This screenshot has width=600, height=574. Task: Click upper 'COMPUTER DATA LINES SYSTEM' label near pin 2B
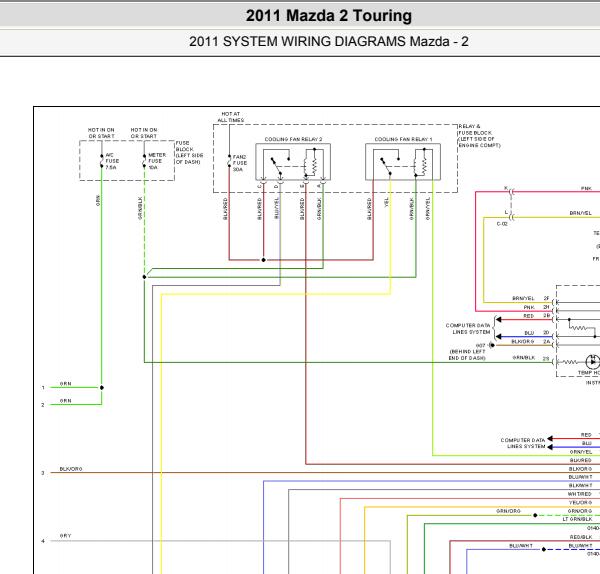pyautogui.click(x=468, y=329)
